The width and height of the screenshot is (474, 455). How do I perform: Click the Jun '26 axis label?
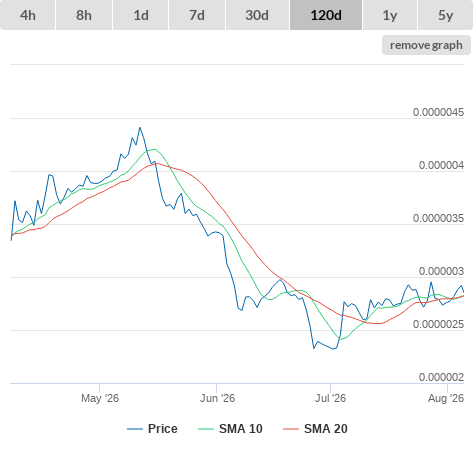(217, 398)
